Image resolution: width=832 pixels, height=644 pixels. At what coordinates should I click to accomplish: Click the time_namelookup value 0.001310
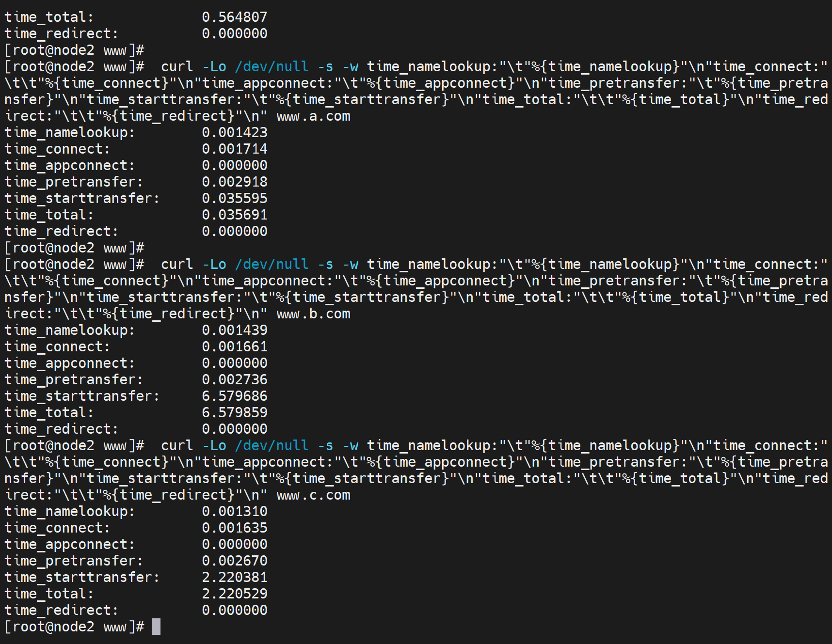pyautogui.click(x=234, y=511)
